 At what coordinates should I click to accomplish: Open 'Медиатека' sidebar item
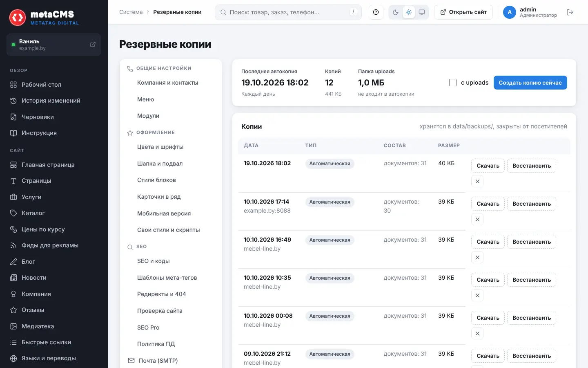[x=54, y=326]
